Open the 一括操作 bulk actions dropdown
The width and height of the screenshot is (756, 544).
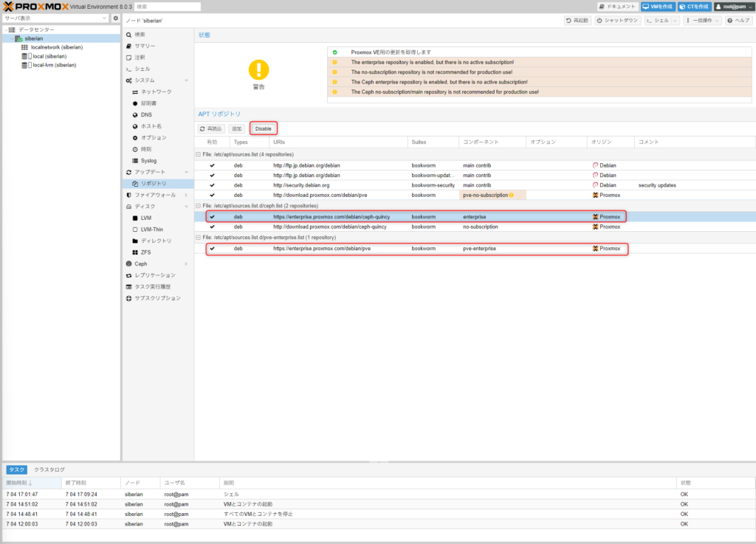coord(703,20)
